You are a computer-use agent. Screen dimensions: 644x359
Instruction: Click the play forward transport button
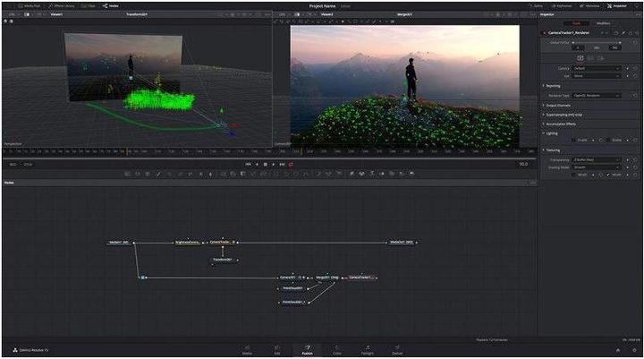click(274, 164)
